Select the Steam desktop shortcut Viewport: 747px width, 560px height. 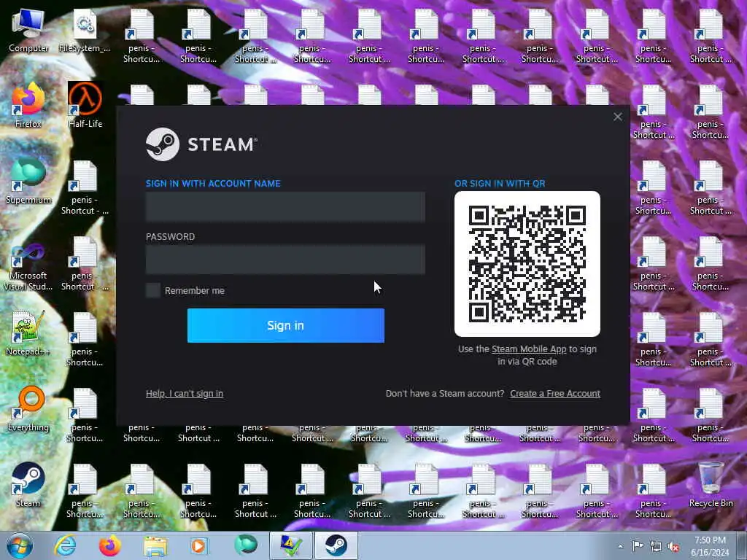coord(28,485)
